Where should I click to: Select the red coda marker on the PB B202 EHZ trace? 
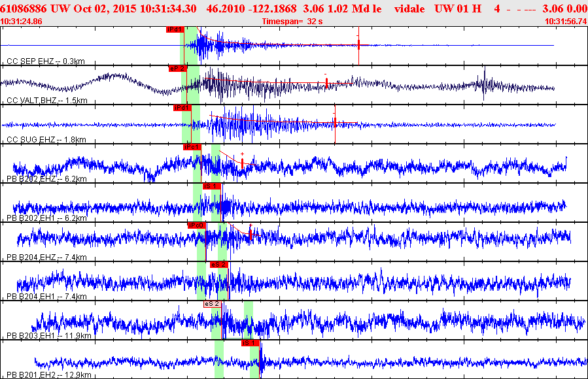242,163
